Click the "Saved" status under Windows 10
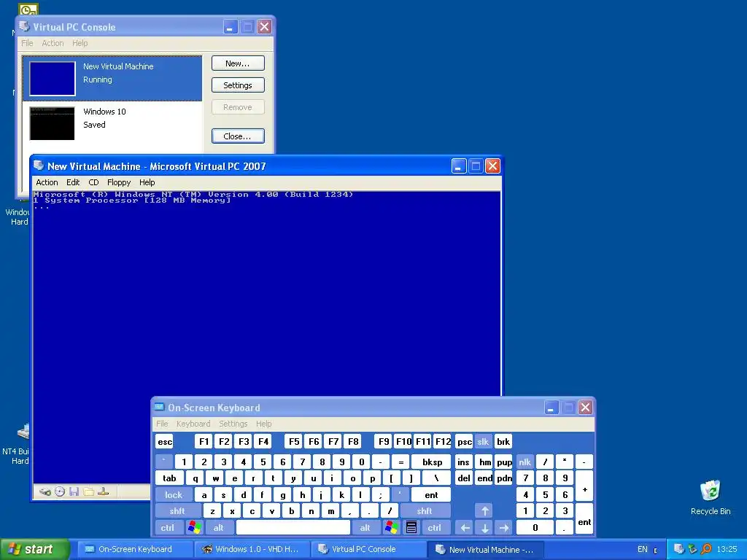Image resolution: width=747 pixels, height=560 pixels. tap(94, 125)
